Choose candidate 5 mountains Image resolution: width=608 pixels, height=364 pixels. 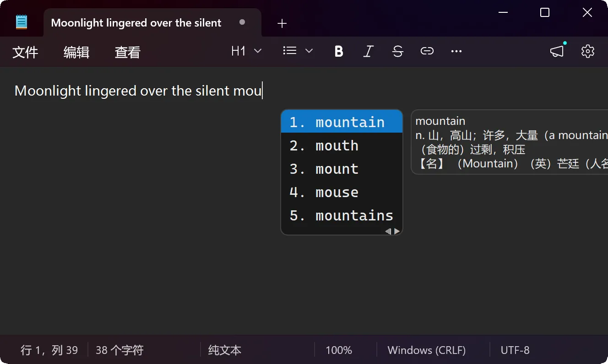point(342,215)
